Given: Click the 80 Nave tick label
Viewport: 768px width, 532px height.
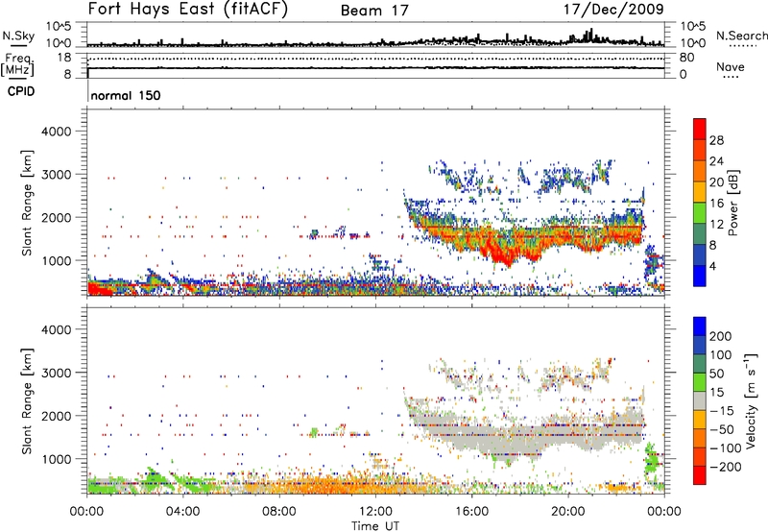Looking at the screenshot, I should pos(686,58).
